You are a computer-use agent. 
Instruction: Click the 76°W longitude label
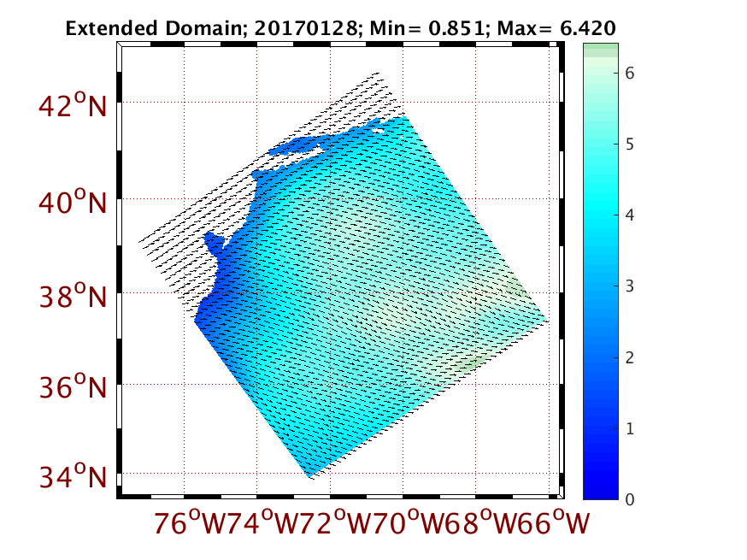coord(183,522)
